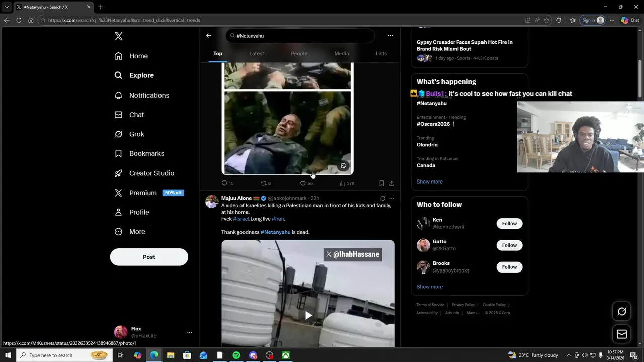Go back with the search arrow

209,36
